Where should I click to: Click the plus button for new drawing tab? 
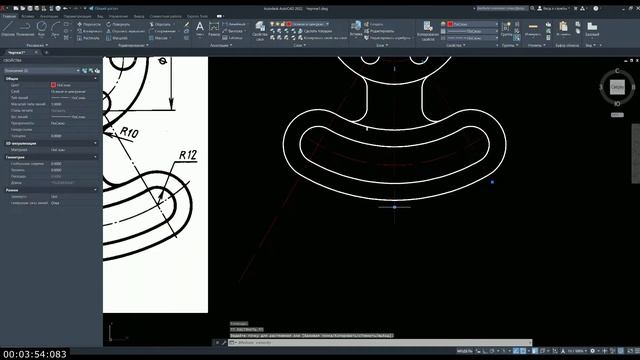46,53
